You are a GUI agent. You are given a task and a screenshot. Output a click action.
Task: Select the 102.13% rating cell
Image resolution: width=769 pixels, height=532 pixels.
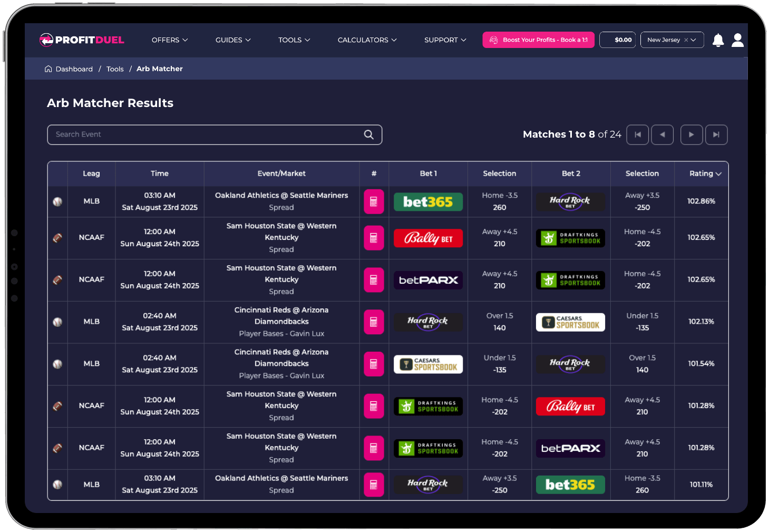coord(701,322)
